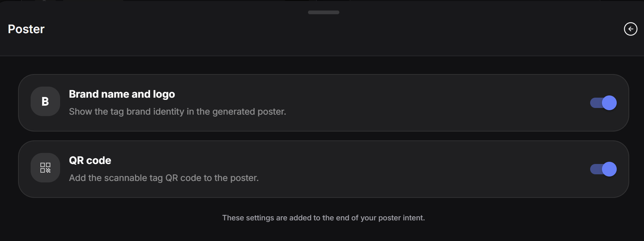Click the blue knob of the brand switch

point(609,103)
